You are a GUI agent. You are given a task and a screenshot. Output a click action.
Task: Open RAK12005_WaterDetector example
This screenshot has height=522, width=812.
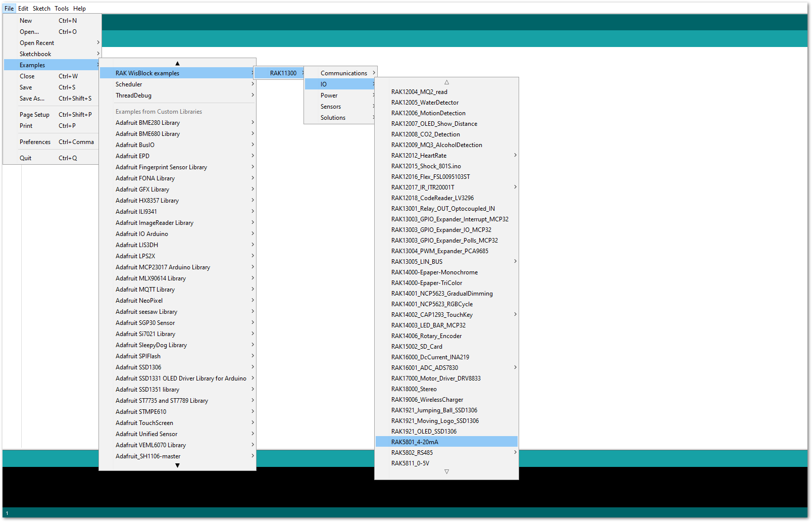[447, 103]
